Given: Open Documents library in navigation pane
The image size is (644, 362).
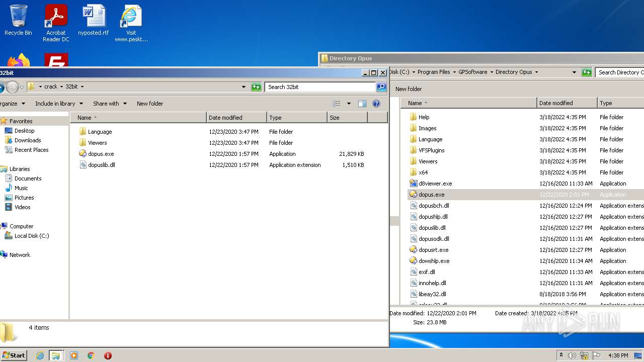Looking at the screenshot, I should [28, 178].
